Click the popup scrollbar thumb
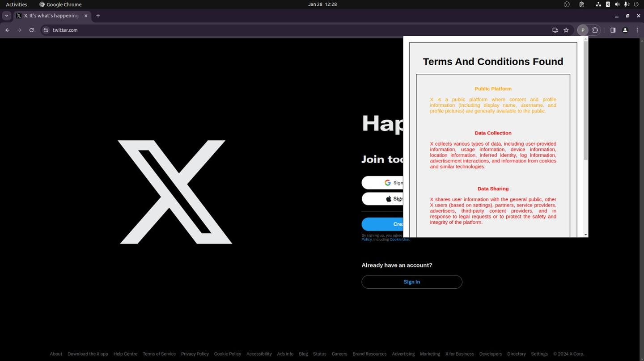 pyautogui.click(x=586, y=101)
